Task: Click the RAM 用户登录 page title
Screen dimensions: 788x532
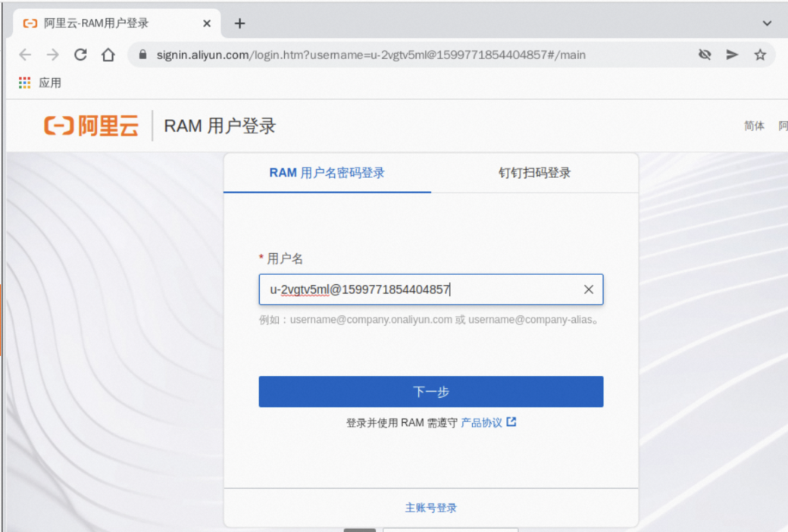Action: coord(220,126)
